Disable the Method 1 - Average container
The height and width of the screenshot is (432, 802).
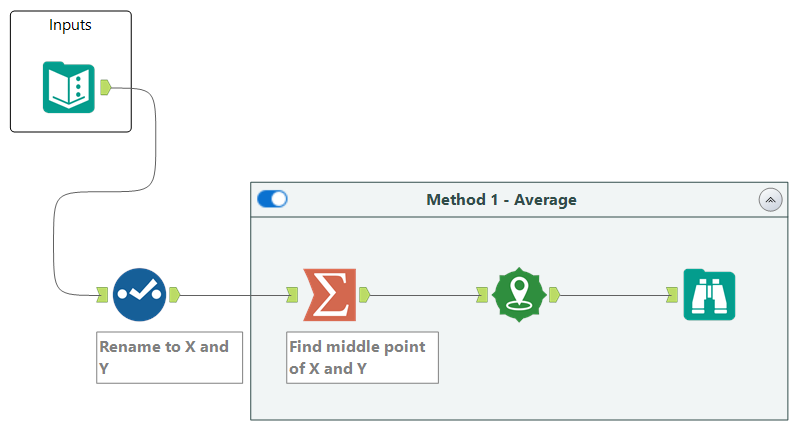click(272, 199)
